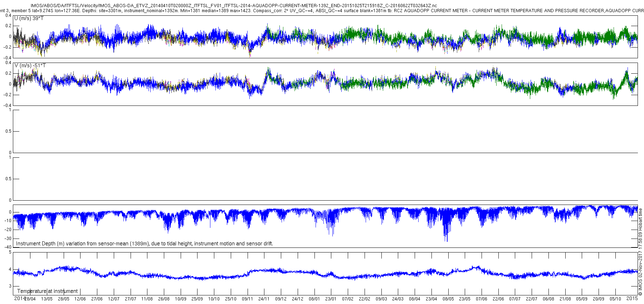Image resolution: width=644 pixels, height=304 pixels.
Task: Select the '07/06' date tick label
Action: point(482,299)
